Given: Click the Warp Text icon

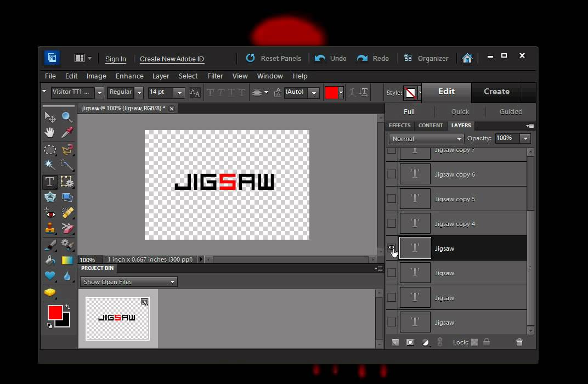Looking at the screenshot, I should coord(352,92).
